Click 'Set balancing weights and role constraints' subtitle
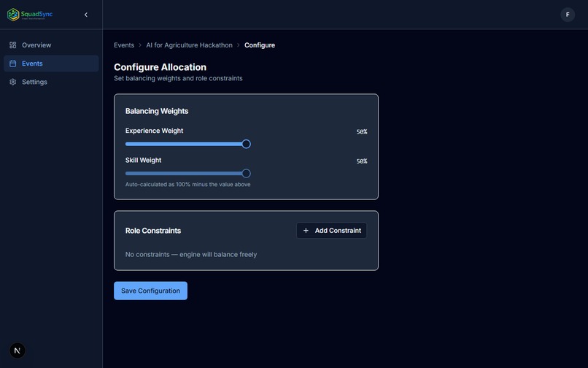Image resolution: width=588 pixels, height=368 pixels. coord(178,78)
